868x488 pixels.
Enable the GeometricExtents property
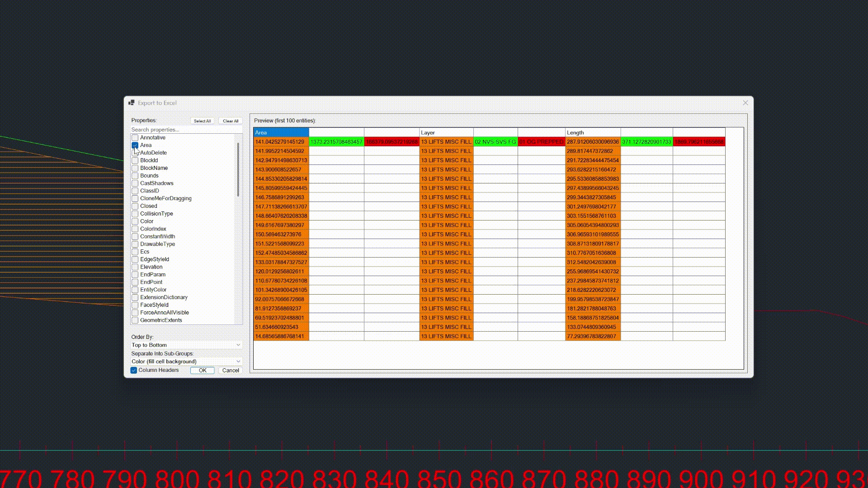(x=135, y=320)
